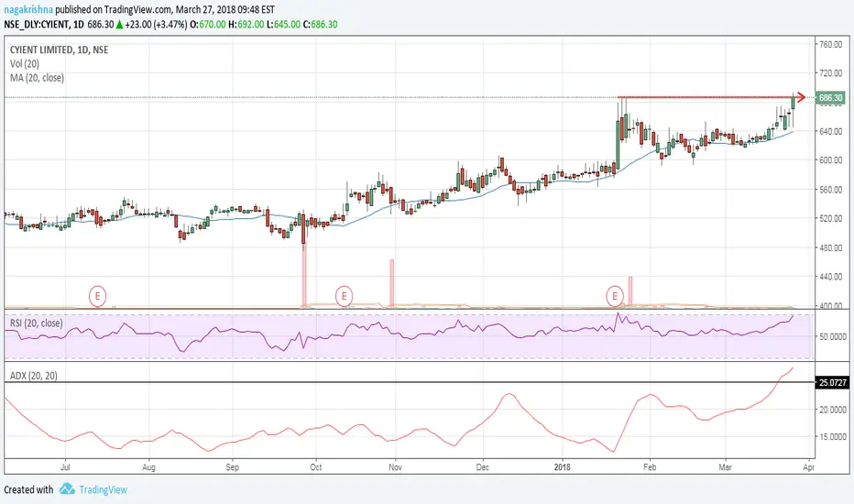Viewport: 854px width, 504px height.
Task: Click the 640.00 price axis label
Action: [830, 131]
